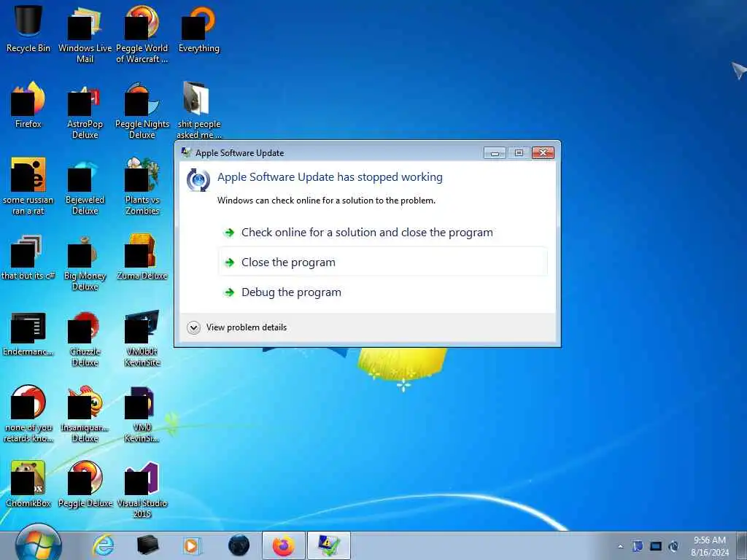747x560 pixels.
Task: Switch to Firefox in the taskbar
Action: coord(284,545)
